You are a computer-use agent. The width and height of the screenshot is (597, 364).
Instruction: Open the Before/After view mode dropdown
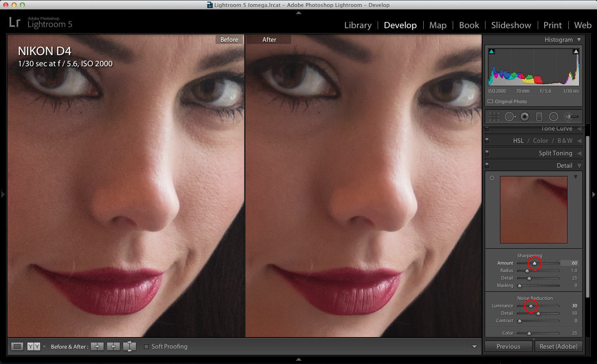[x=44, y=347]
